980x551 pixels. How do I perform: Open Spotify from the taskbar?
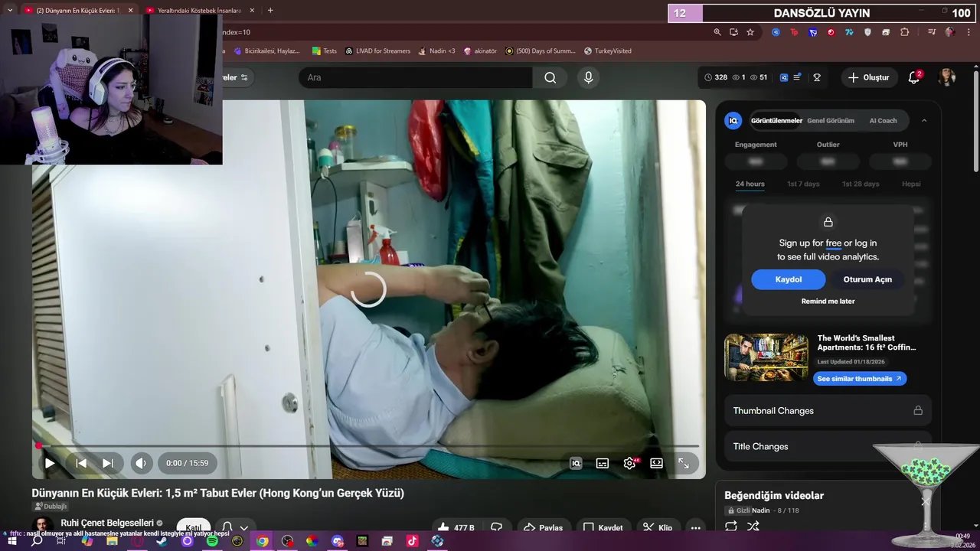[212, 541]
